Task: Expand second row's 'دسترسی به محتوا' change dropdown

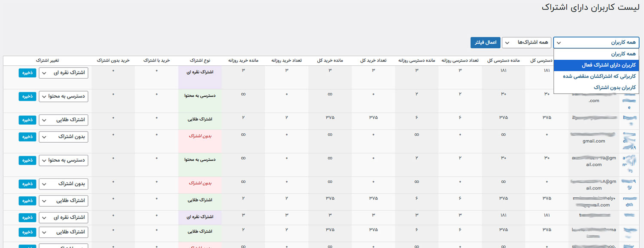Action: [63, 97]
